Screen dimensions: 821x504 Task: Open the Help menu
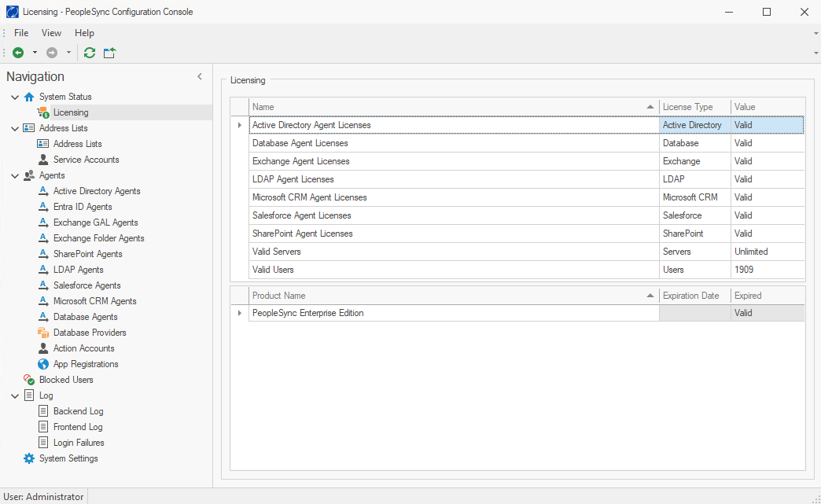84,33
